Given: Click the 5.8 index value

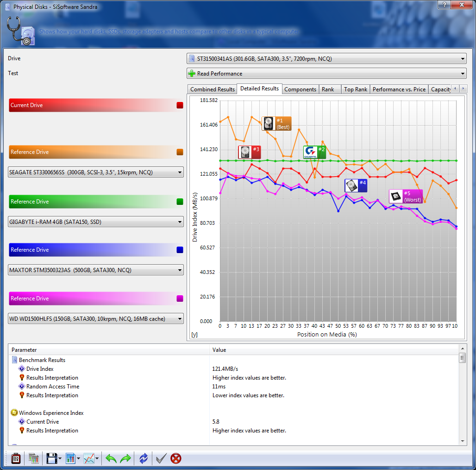Looking at the screenshot, I should 216,422.
